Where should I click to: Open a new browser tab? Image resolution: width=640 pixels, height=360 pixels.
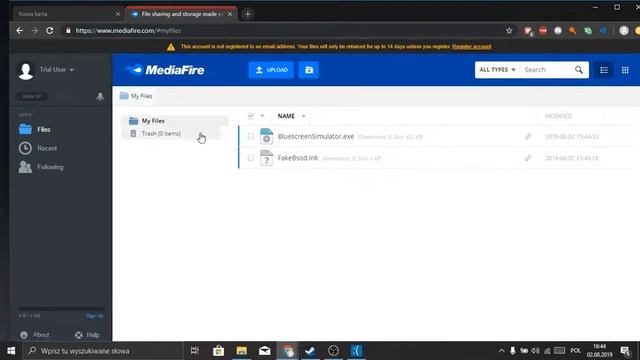[247, 14]
